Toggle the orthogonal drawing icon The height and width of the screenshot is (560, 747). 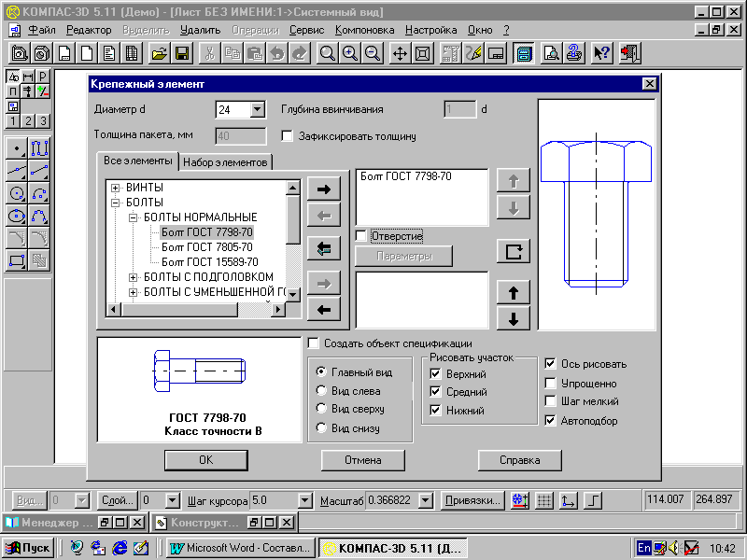click(x=593, y=500)
